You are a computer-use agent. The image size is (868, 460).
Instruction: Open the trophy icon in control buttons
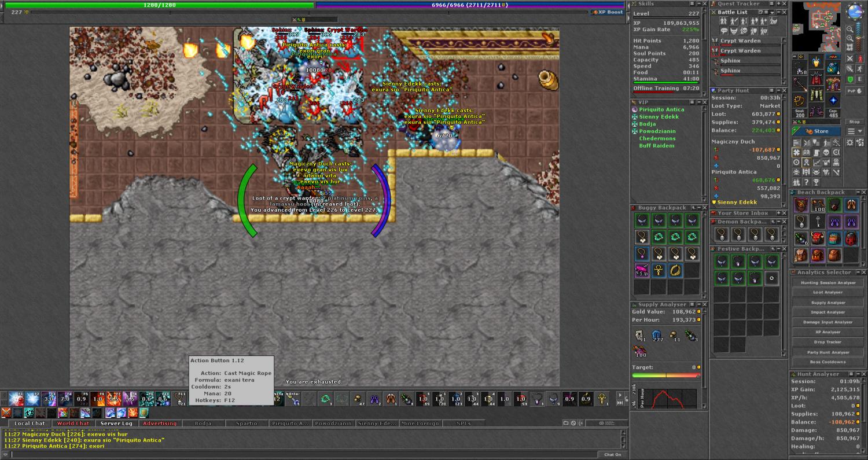click(x=816, y=182)
